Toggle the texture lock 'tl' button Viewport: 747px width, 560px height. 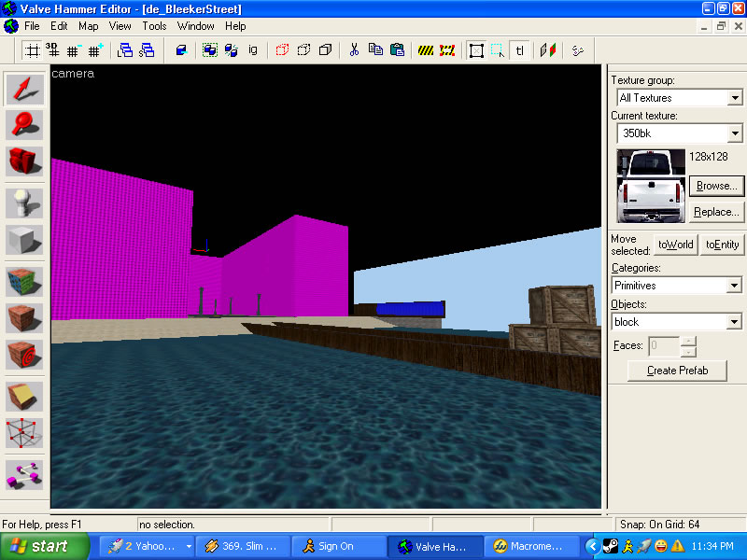point(520,50)
